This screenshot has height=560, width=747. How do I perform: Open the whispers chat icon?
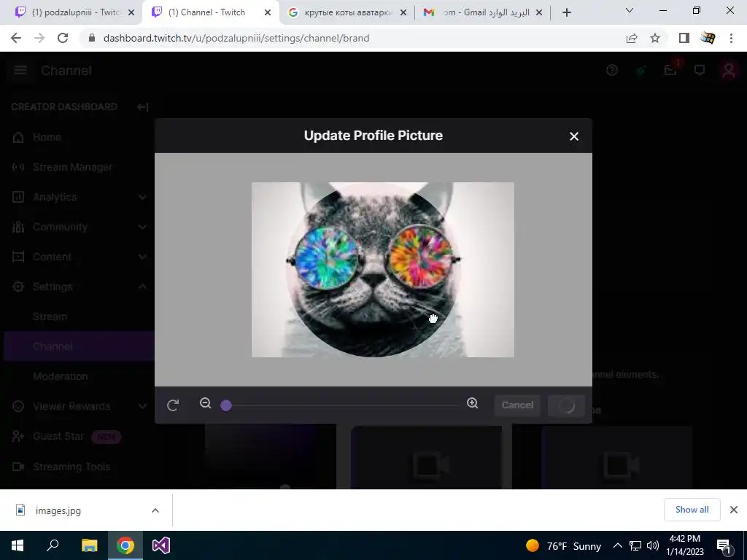pyautogui.click(x=700, y=71)
